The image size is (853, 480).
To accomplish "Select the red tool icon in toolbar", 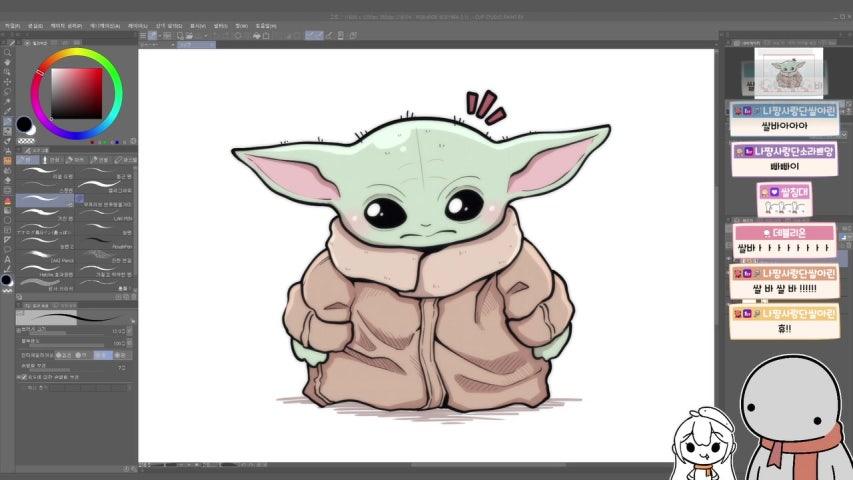I will (x=7, y=201).
